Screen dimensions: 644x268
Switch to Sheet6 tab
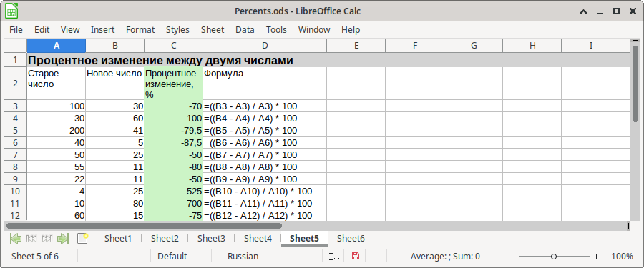tap(351, 239)
